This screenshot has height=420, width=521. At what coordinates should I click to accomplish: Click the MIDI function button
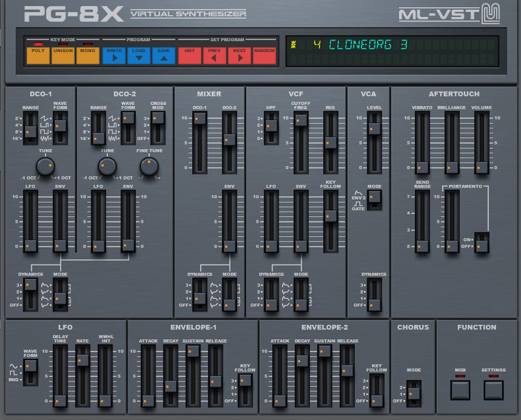tap(460, 390)
